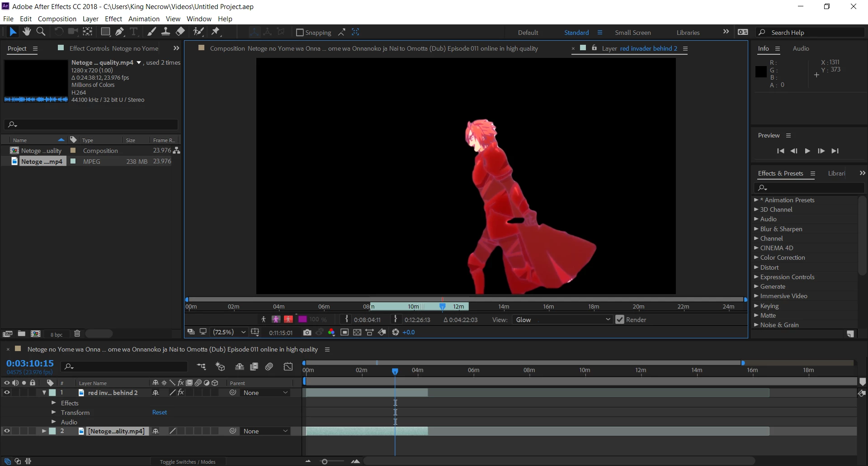This screenshot has height=466, width=868.
Task: Click Toggle Switches / Modes button
Action: 188,461
